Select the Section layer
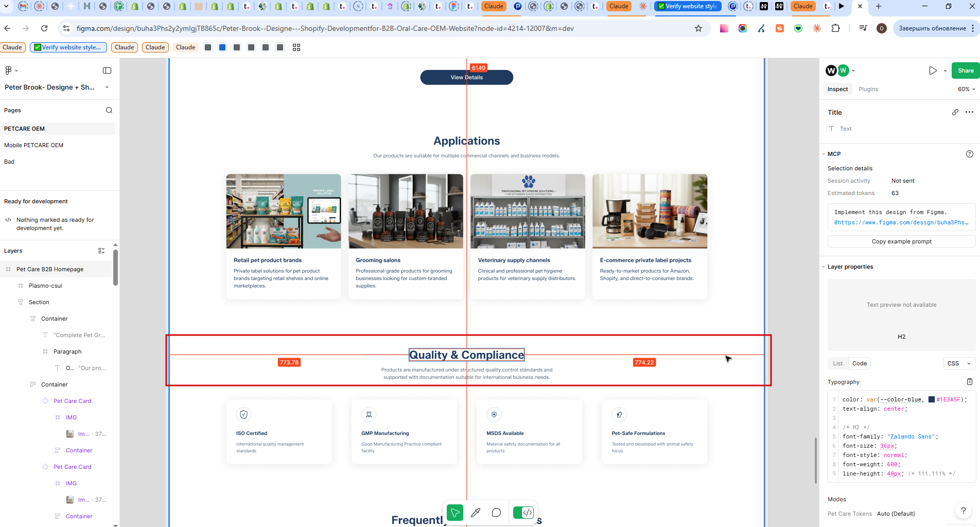980x527 pixels. pos(56,302)
